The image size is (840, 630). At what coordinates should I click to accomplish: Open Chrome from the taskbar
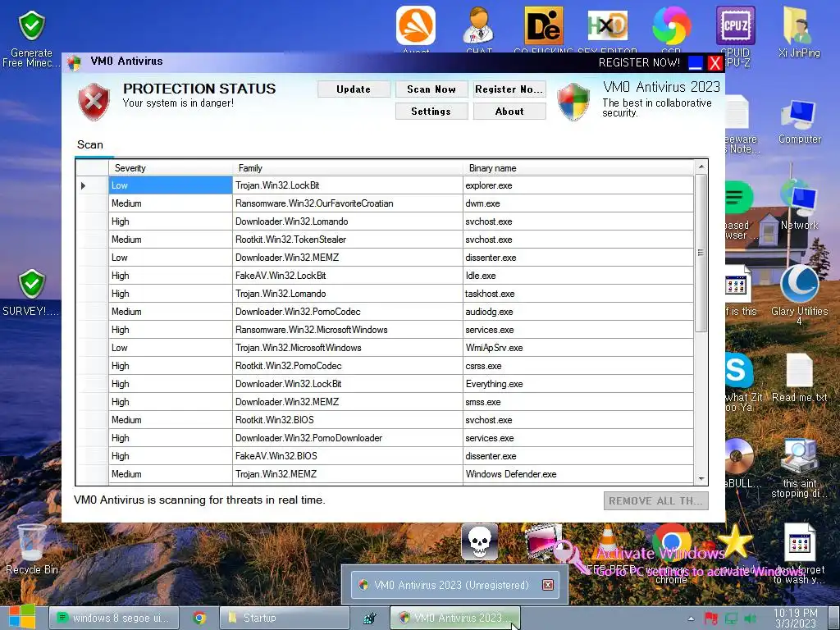coord(199,619)
